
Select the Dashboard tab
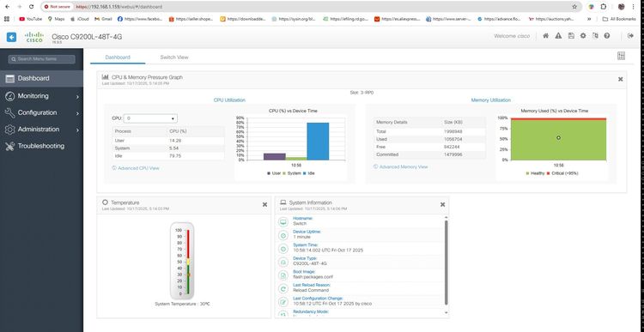click(118, 57)
